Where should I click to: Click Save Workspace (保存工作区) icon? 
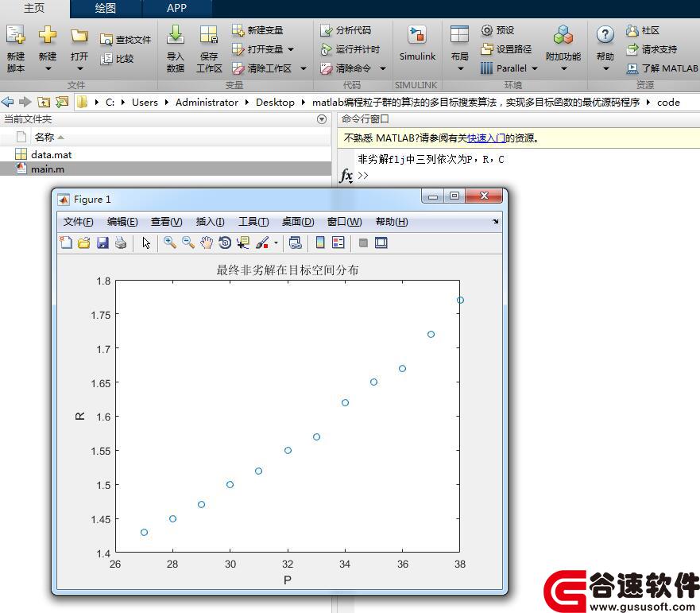point(209,34)
